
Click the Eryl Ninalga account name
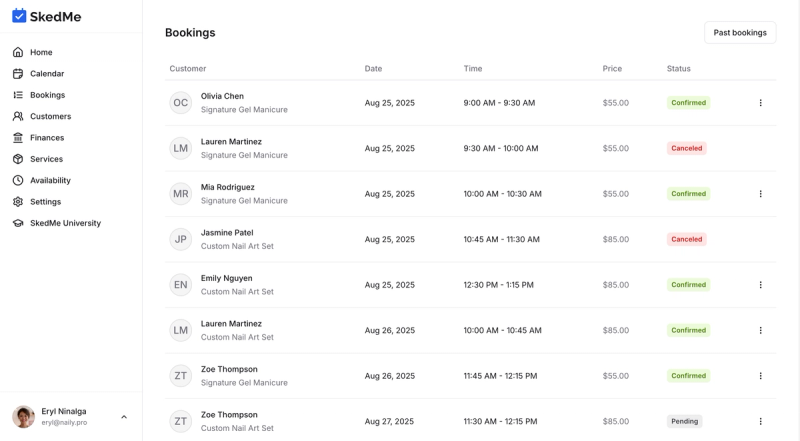click(64, 411)
